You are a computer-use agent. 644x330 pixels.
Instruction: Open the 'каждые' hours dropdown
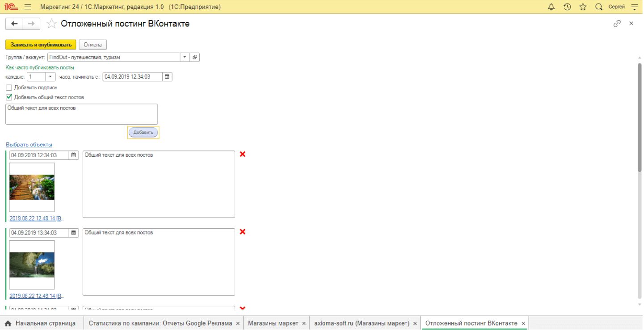pos(50,77)
